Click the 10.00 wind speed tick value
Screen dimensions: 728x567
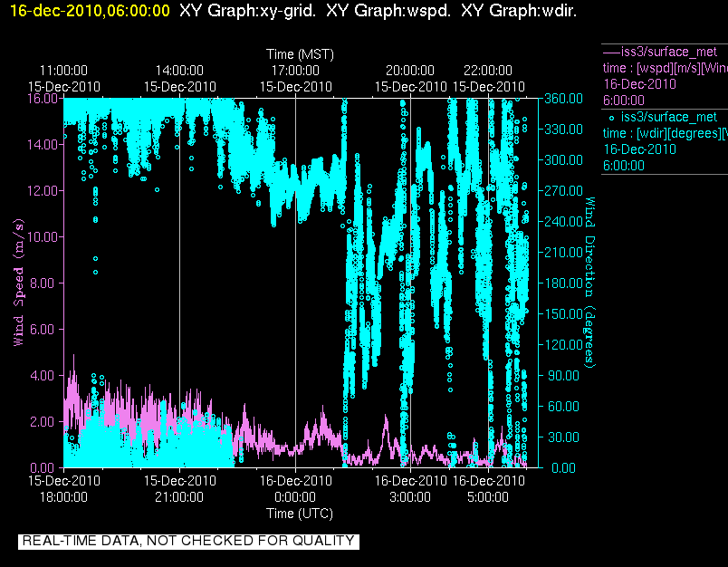point(43,236)
